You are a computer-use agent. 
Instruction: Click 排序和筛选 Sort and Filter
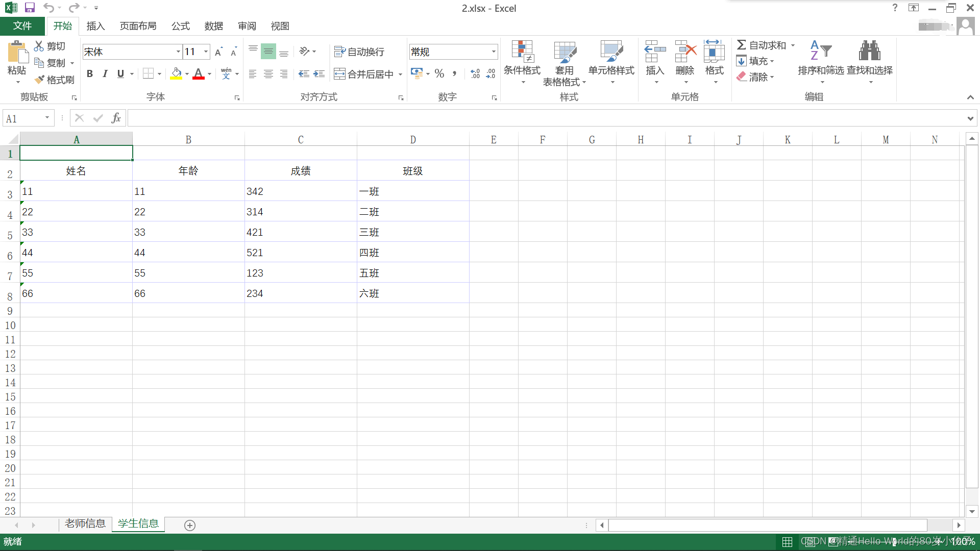click(x=821, y=62)
